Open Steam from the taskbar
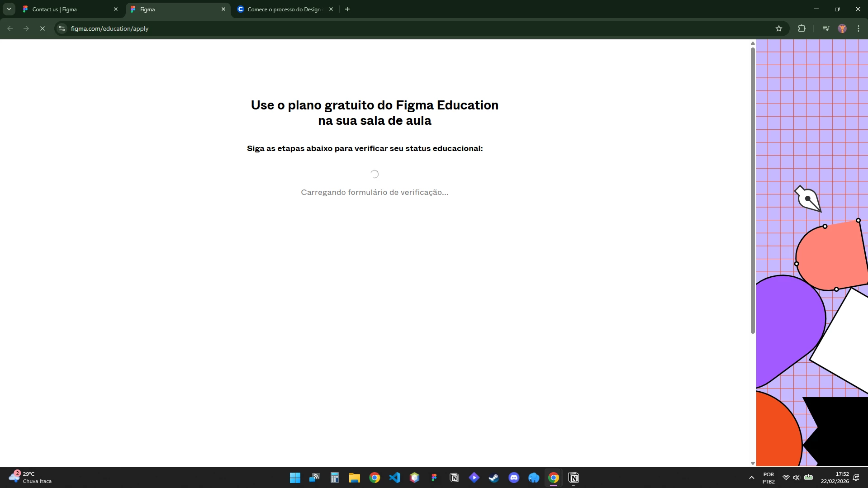 (494, 478)
